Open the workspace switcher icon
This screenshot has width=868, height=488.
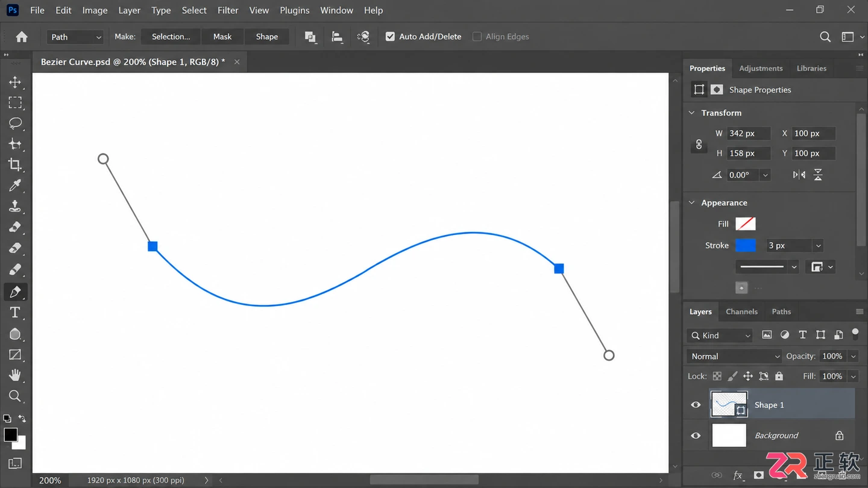848,37
